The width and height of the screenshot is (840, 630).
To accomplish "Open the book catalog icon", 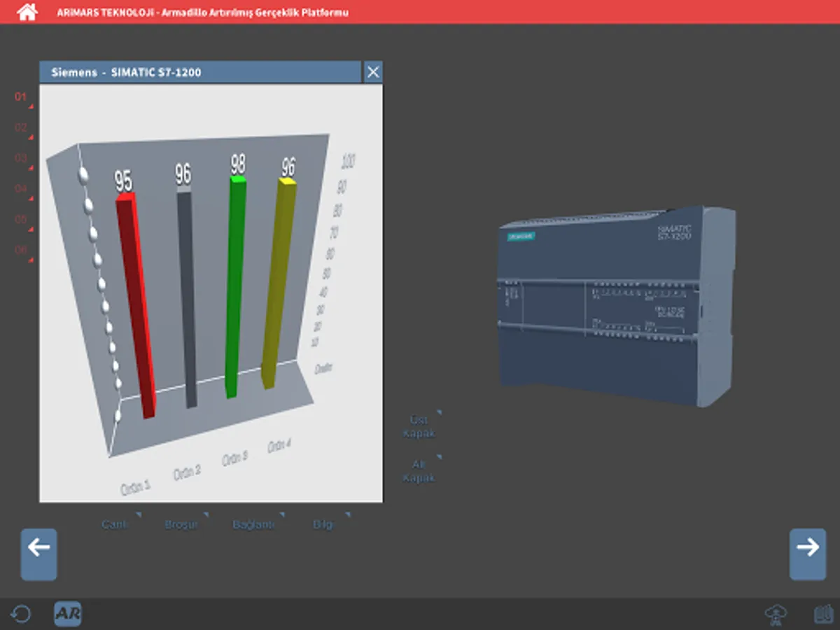I will point(823,615).
